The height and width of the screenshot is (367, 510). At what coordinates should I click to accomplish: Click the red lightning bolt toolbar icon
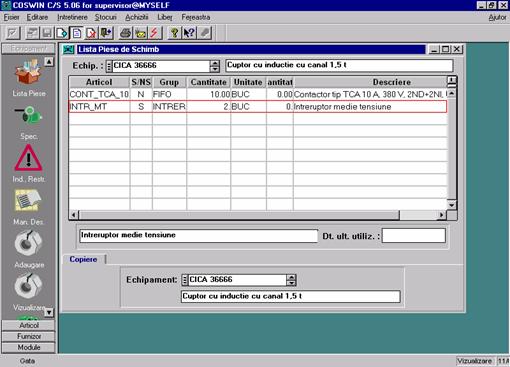pyautogui.click(x=155, y=33)
